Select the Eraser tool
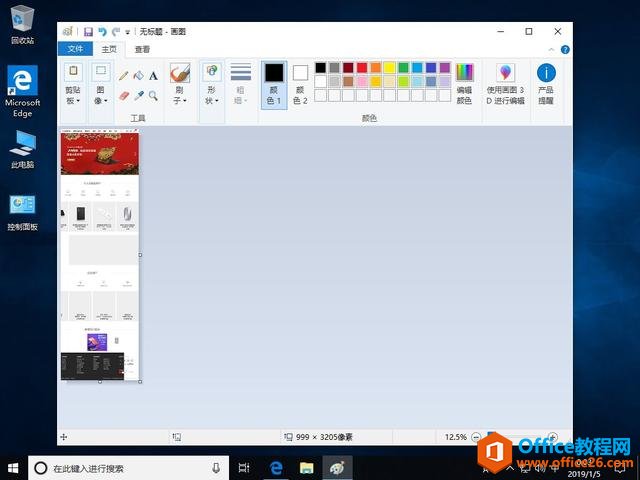Screen dimensions: 640x480 124,96
